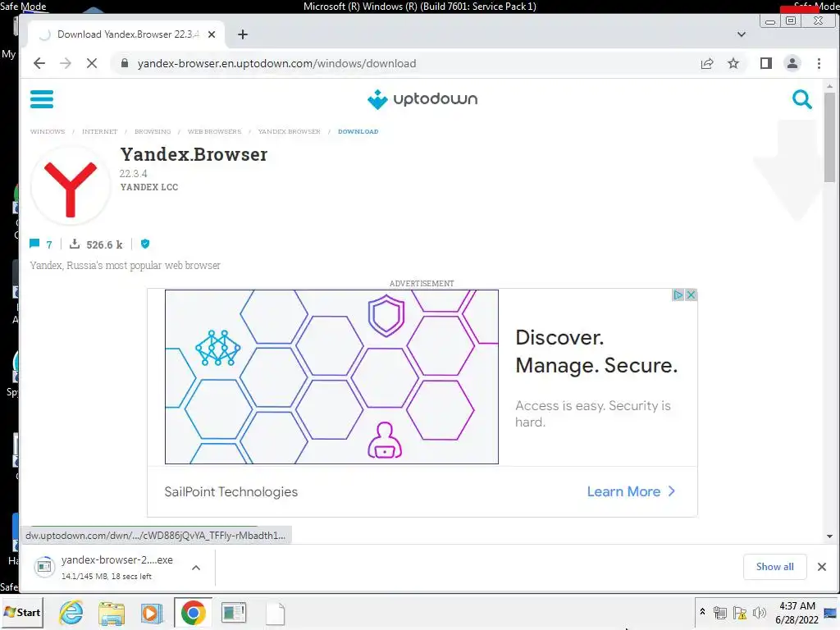Click the volume speaker tray icon
Viewport: 840px width, 630px height.
click(759, 613)
